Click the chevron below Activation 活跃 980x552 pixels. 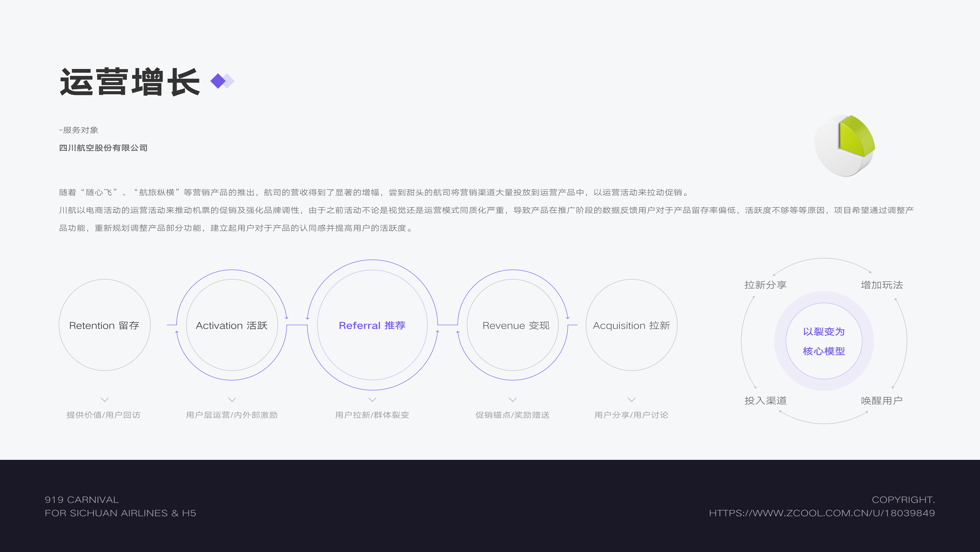click(232, 400)
